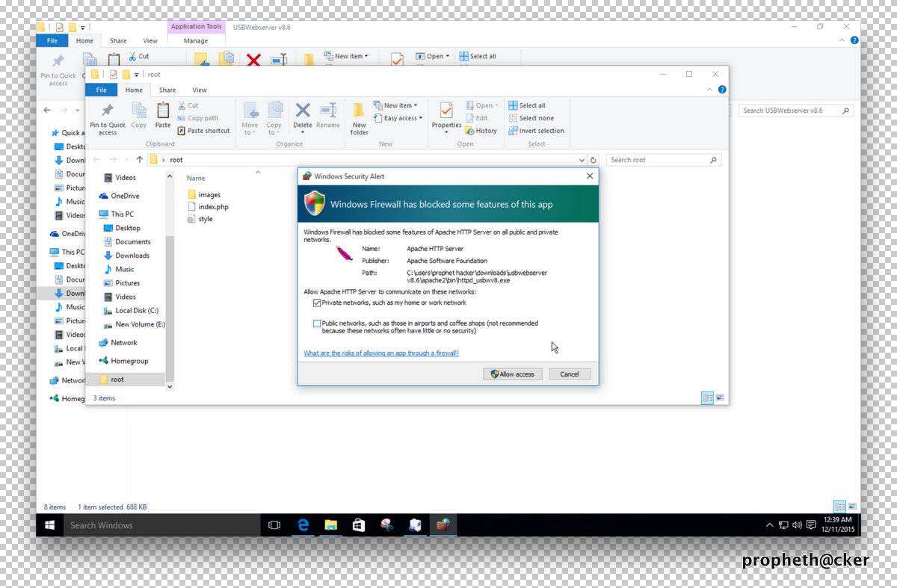Screen dimensions: 897x588
Task: Switch to Share tab in root window
Action: pyautogui.click(x=167, y=90)
